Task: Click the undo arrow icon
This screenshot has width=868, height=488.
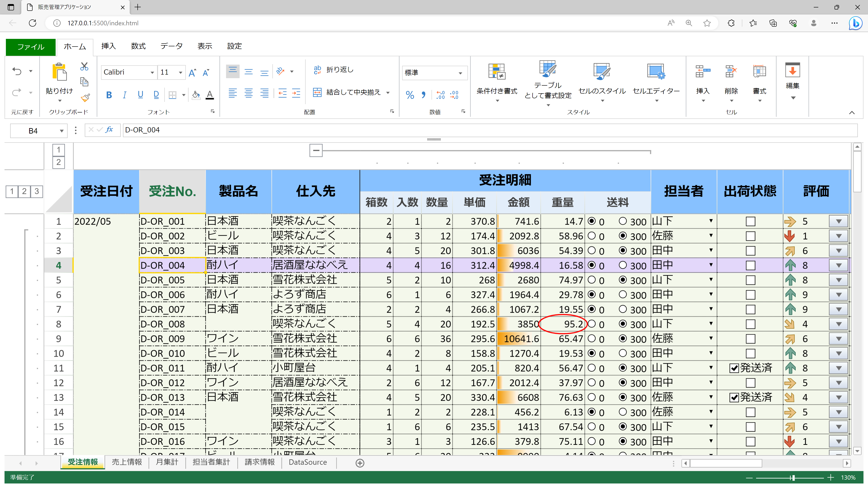Action: [x=17, y=71]
